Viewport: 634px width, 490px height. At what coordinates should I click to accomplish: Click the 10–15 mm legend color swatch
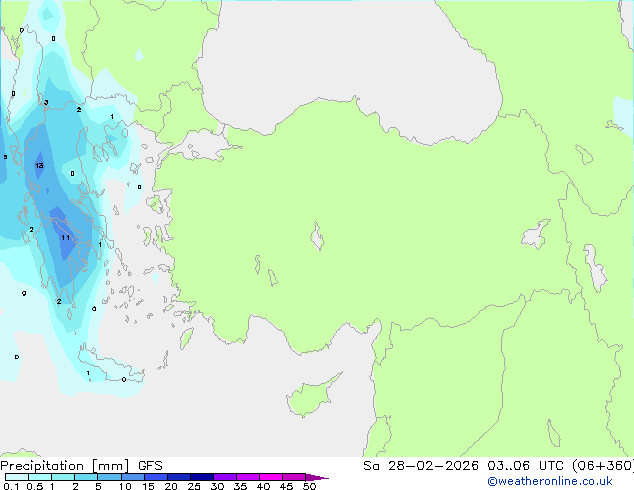point(132,477)
